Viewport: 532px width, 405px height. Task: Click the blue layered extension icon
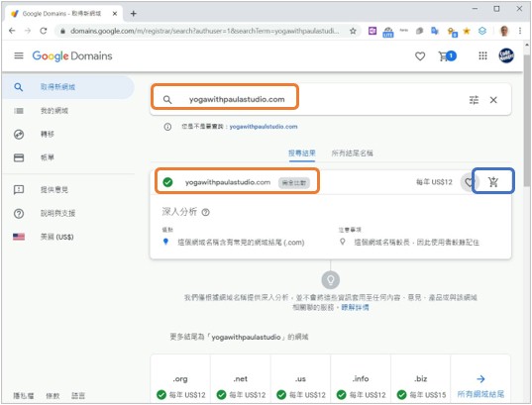482,32
